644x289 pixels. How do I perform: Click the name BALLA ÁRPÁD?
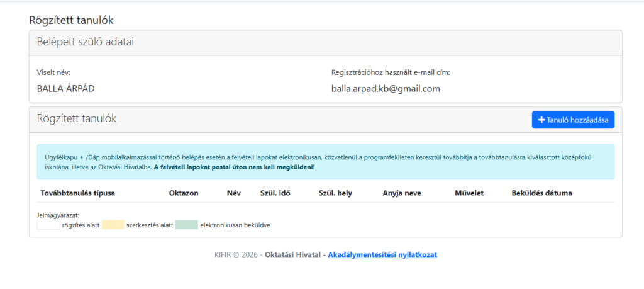coord(66,89)
